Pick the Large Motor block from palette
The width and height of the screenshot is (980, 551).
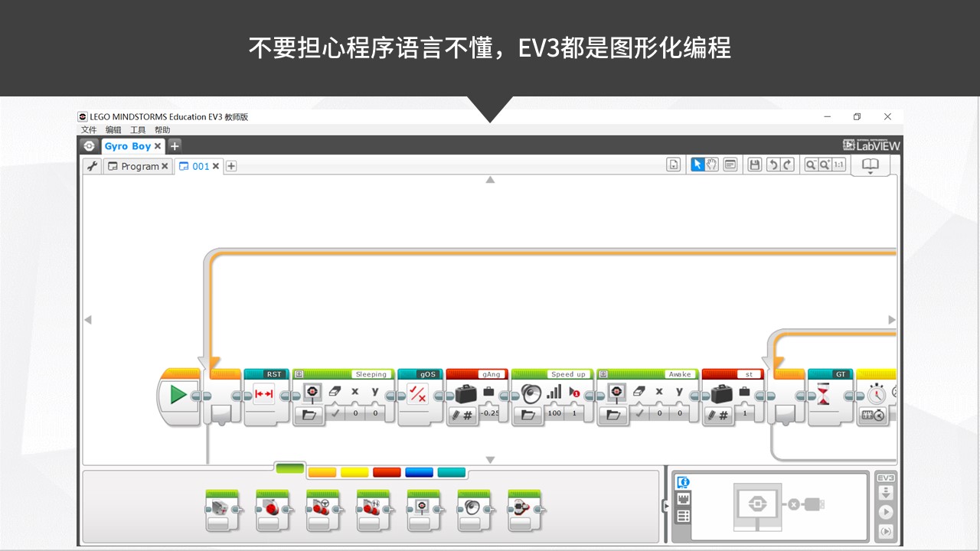coord(273,510)
